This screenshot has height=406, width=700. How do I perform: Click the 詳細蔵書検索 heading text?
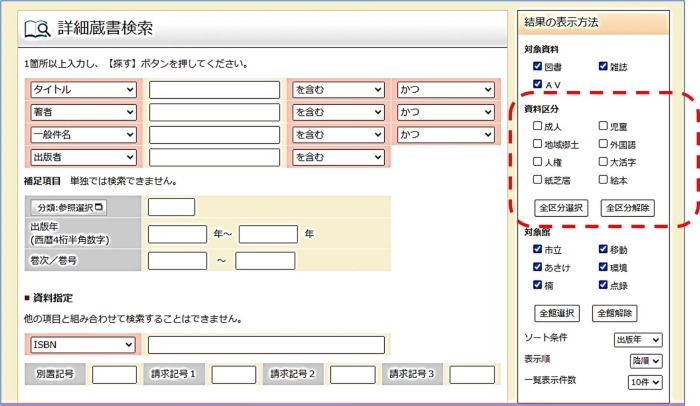(105, 28)
